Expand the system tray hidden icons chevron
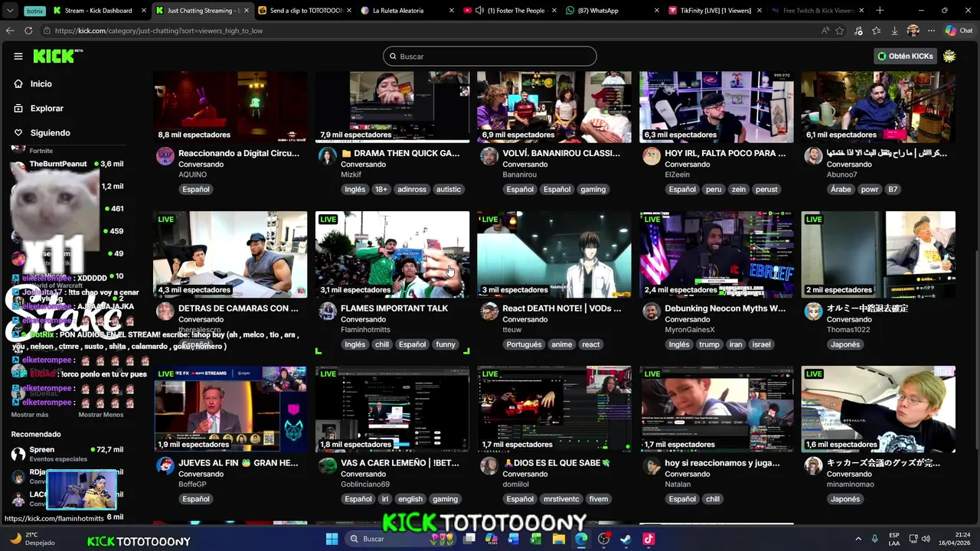 click(858, 539)
